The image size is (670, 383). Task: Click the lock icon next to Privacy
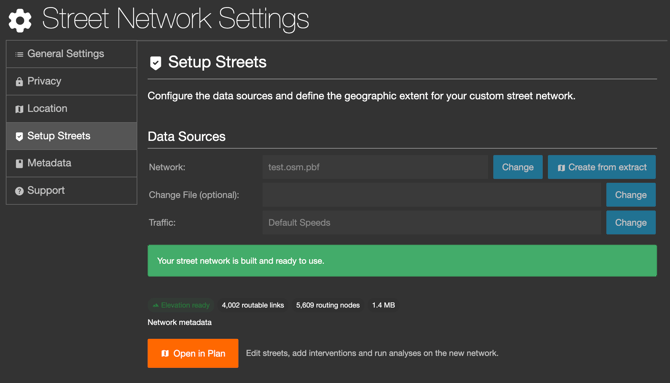point(19,82)
